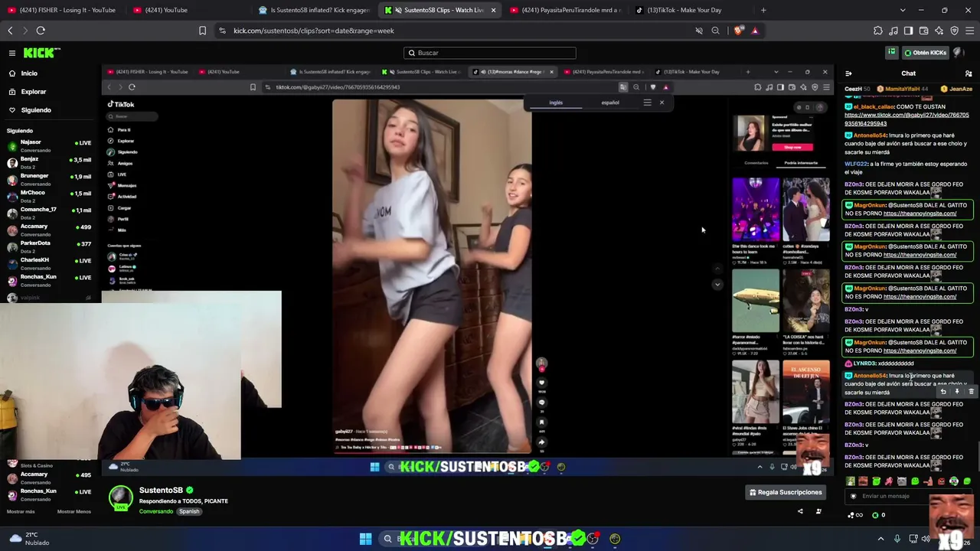The height and width of the screenshot is (551, 980).
Task: Click the Enviar un mensaje chat box
Action: tap(910, 496)
